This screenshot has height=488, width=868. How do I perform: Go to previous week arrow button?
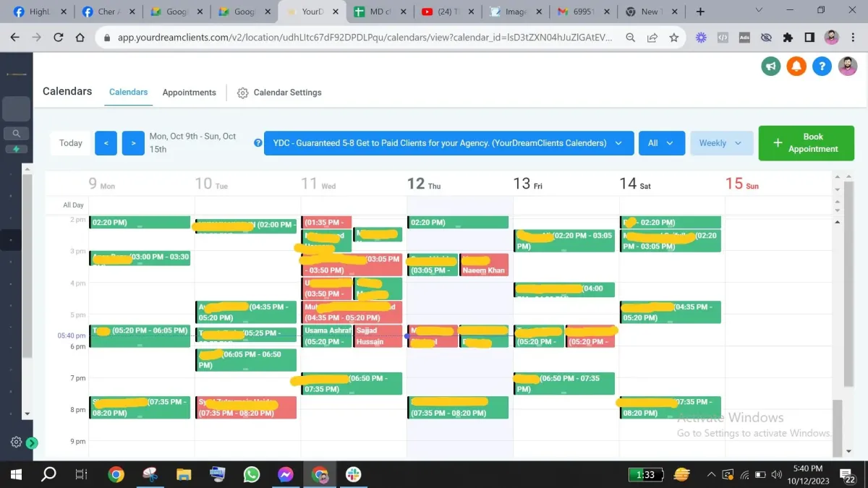[x=106, y=143]
